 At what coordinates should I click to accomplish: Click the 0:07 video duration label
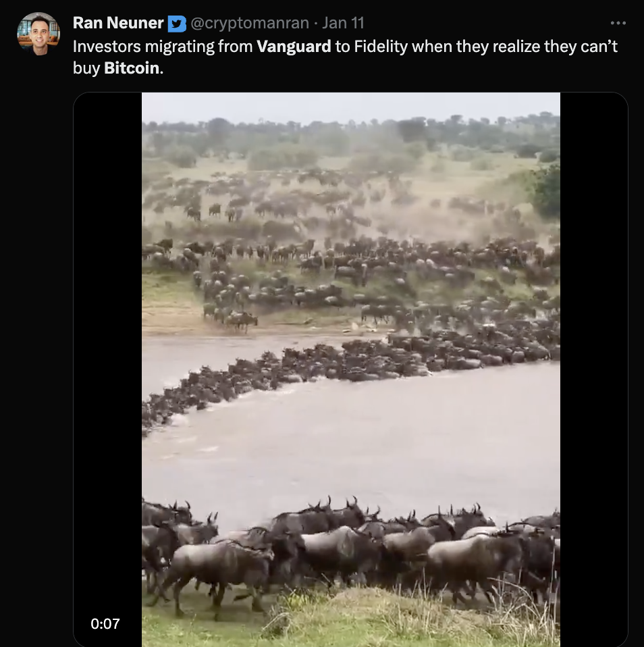105,624
